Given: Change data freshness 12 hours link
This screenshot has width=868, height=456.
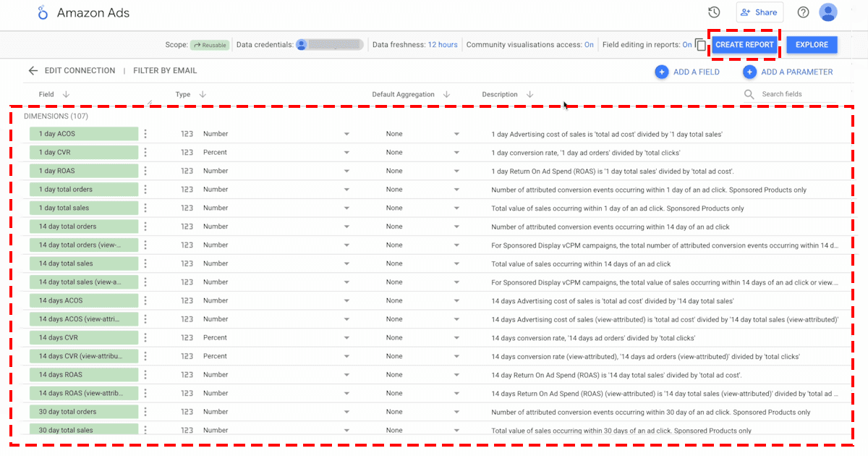Looking at the screenshot, I should 442,45.
